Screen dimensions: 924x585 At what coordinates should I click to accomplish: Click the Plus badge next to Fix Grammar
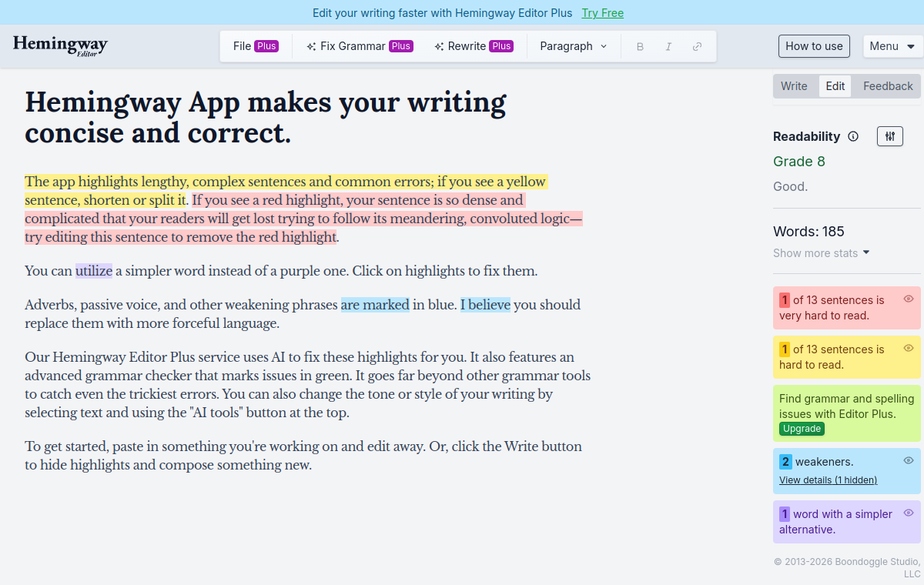pos(400,46)
